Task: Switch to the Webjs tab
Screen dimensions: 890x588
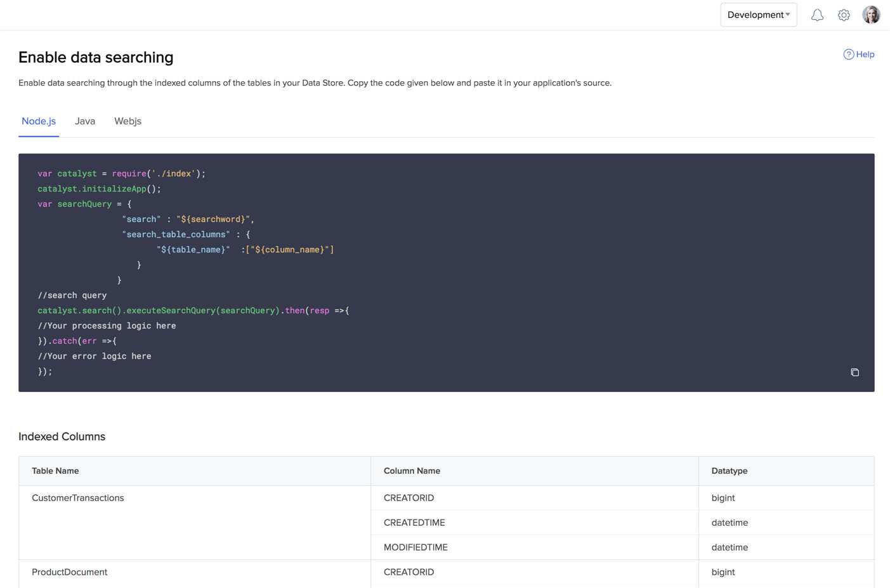Action: click(128, 121)
